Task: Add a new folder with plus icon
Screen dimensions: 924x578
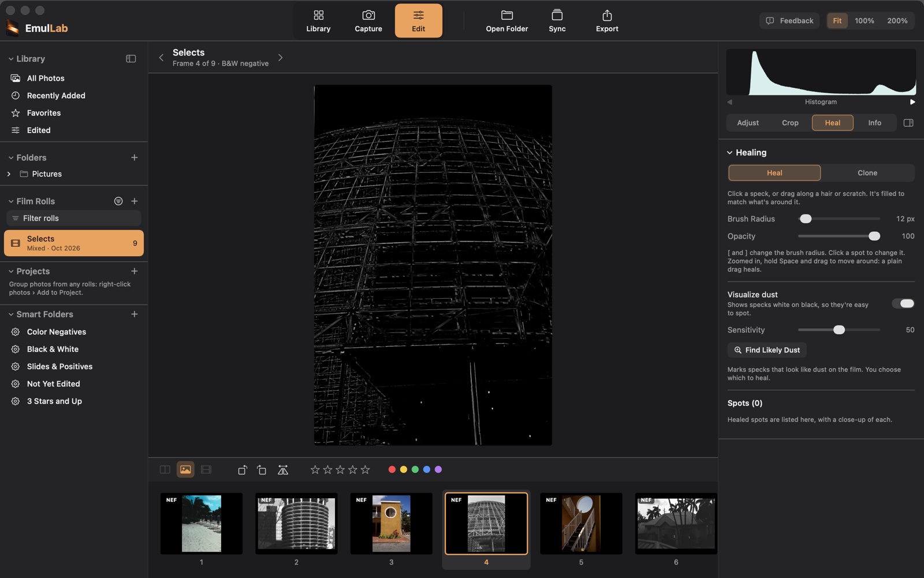Action: tap(135, 157)
